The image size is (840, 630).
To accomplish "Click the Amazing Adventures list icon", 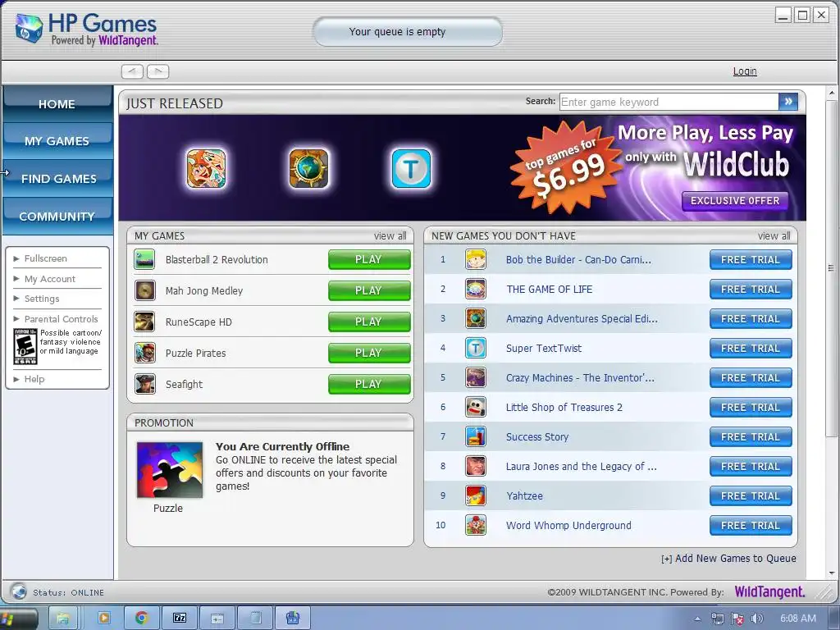I will 476,318.
